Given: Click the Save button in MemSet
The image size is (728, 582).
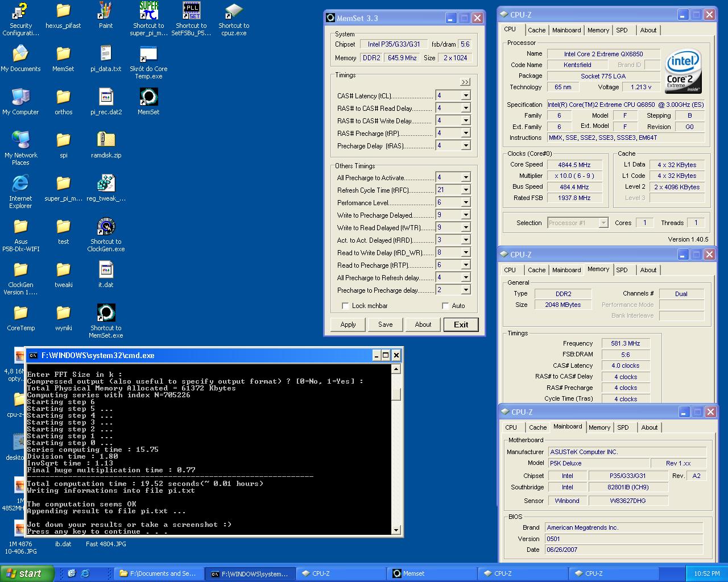Looking at the screenshot, I should (386, 325).
